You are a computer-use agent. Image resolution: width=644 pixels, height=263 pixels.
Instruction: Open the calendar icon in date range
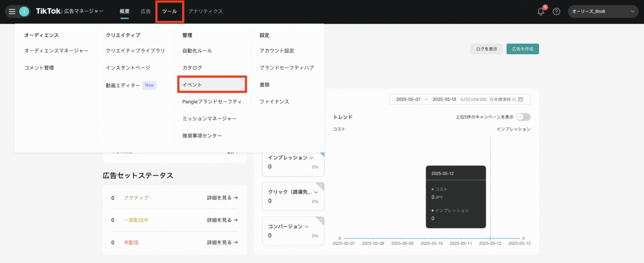[521, 99]
